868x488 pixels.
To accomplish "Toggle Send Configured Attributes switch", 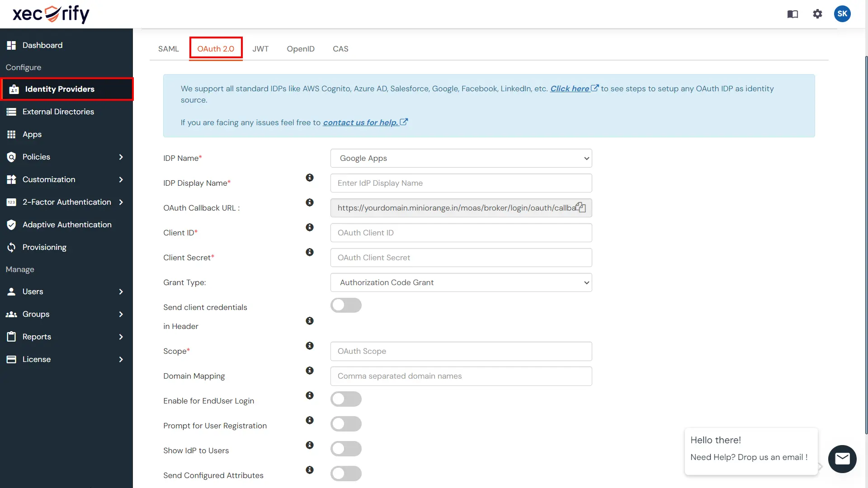I will coord(346,473).
